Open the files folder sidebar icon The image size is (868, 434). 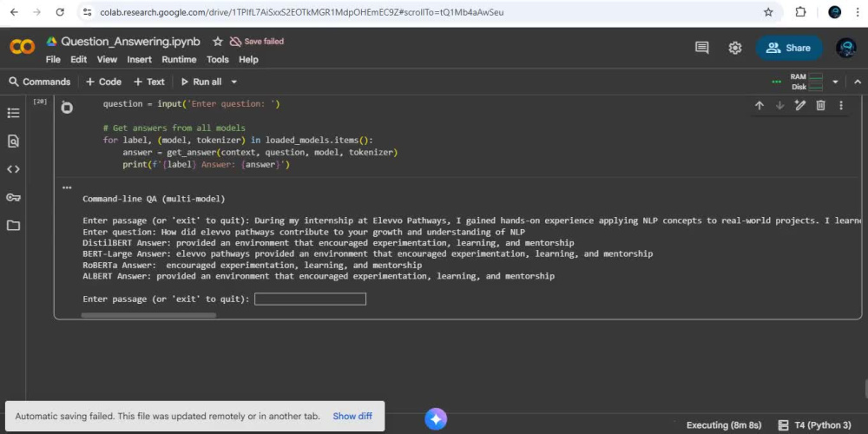pyautogui.click(x=13, y=226)
